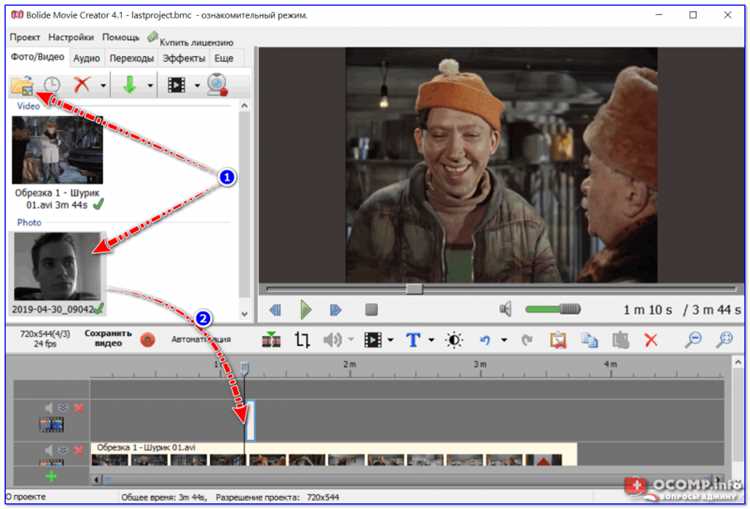This screenshot has width=750, height=509.
Task: Open dropdown arrow next to library red X
Action: 103,86
